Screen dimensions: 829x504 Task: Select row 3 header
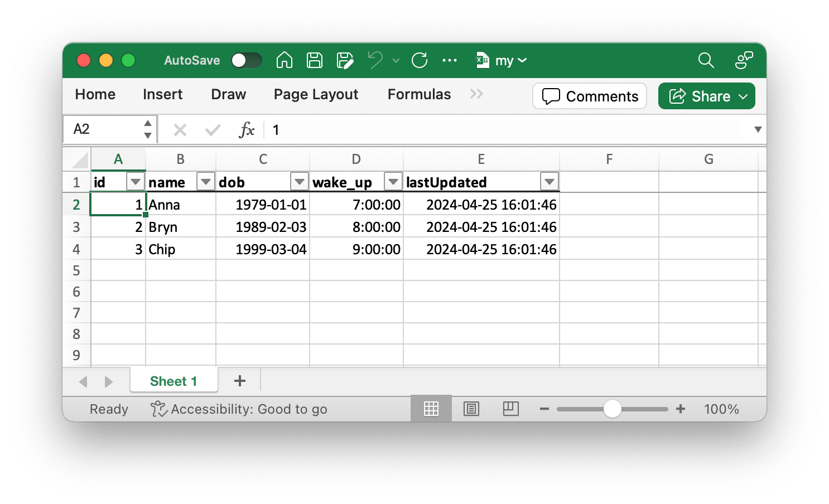pyautogui.click(x=76, y=227)
